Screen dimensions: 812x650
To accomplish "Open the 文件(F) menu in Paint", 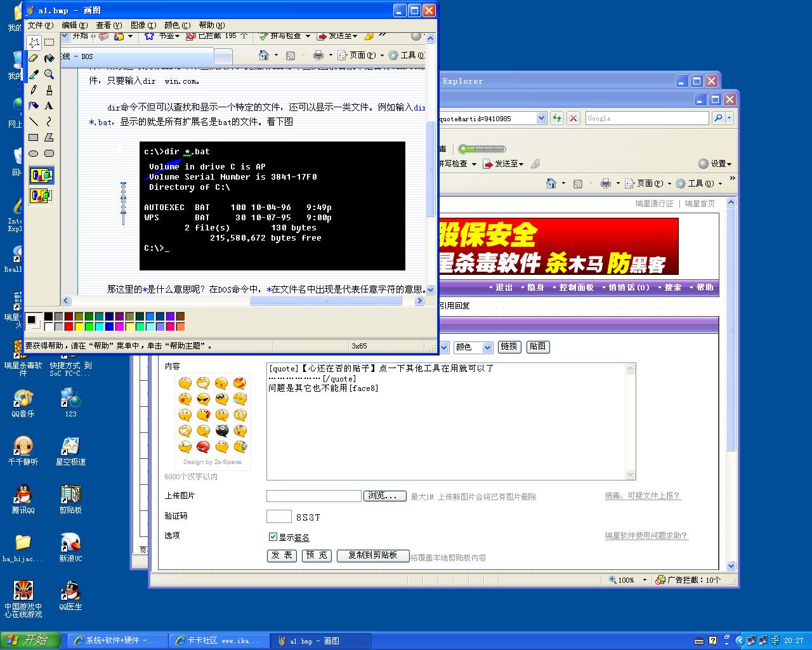I will coord(40,25).
